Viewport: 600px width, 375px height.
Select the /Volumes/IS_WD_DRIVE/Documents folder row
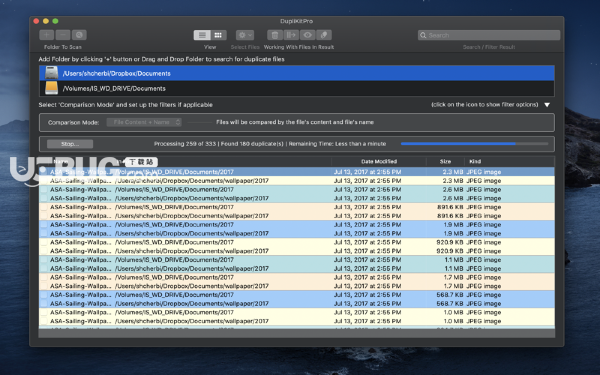(297, 88)
